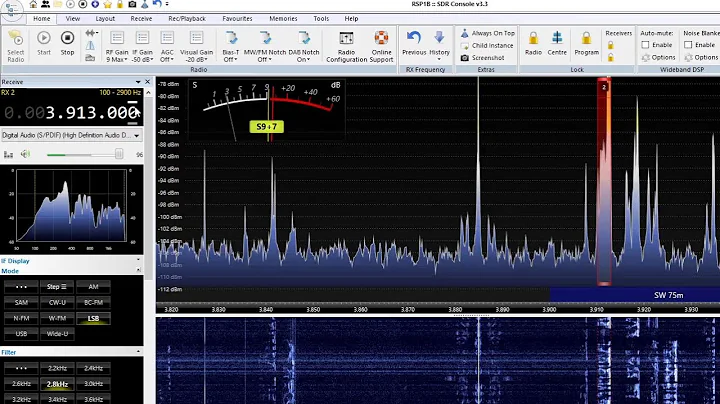Go to Previous RX frequency
This screenshot has width=720, height=404.
(414, 44)
